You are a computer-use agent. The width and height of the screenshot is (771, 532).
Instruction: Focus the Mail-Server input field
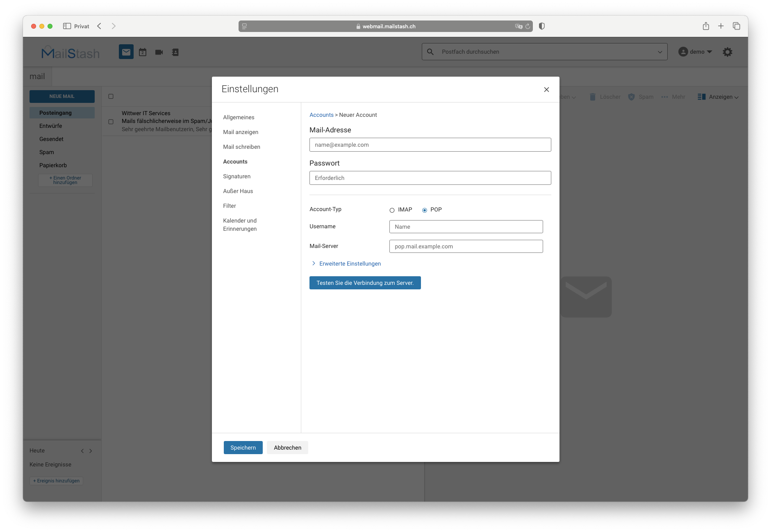point(466,246)
